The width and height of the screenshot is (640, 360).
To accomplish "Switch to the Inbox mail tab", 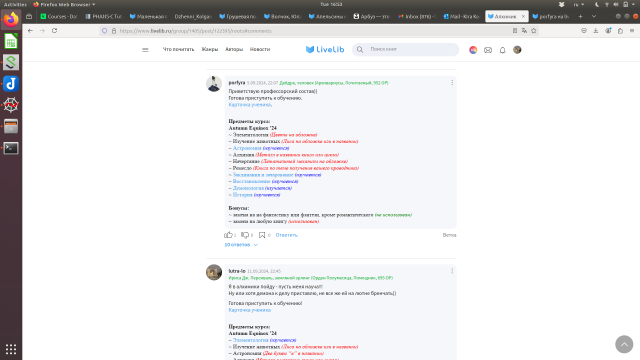I will tap(417, 16).
